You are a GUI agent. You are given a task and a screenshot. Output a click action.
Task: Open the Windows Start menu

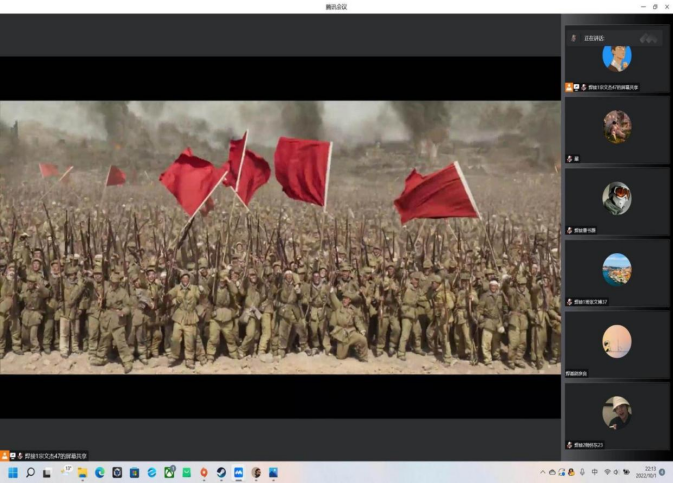(13, 472)
